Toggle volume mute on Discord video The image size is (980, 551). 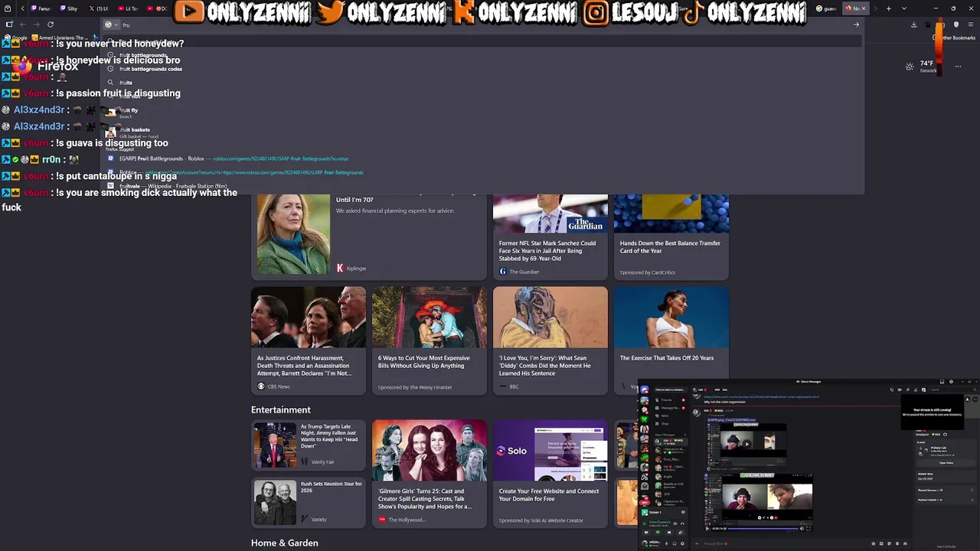(x=802, y=529)
